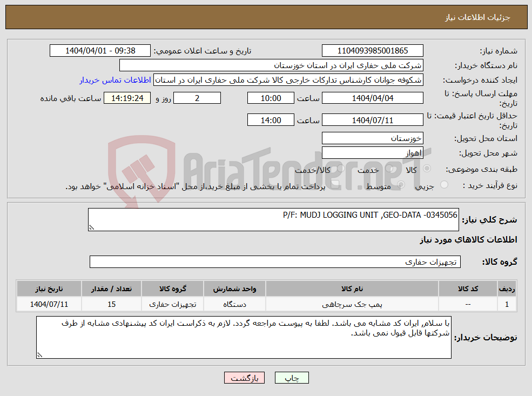
Task: Select the جزیی purchase type radio
Action: (x=444, y=185)
